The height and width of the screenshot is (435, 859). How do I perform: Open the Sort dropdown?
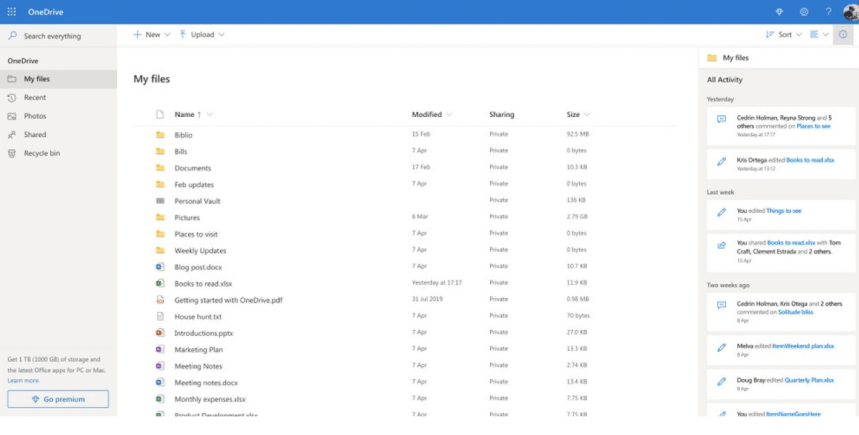pyautogui.click(x=784, y=35)
